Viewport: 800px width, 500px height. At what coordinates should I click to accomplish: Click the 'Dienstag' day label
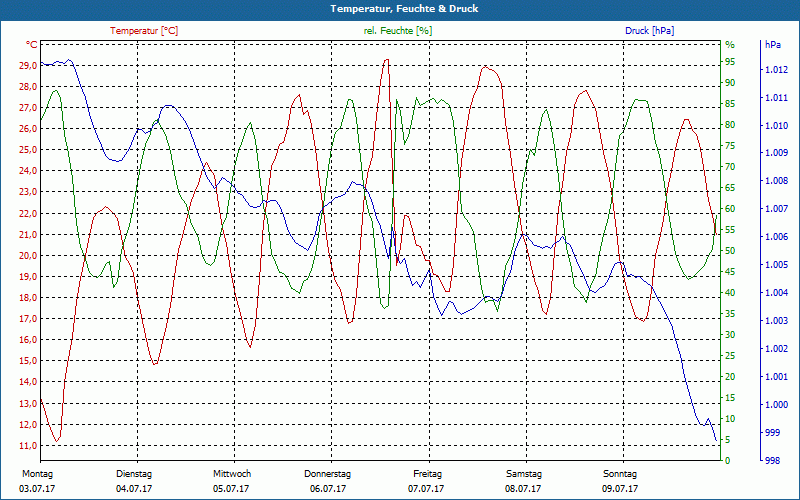coord(134,474)
